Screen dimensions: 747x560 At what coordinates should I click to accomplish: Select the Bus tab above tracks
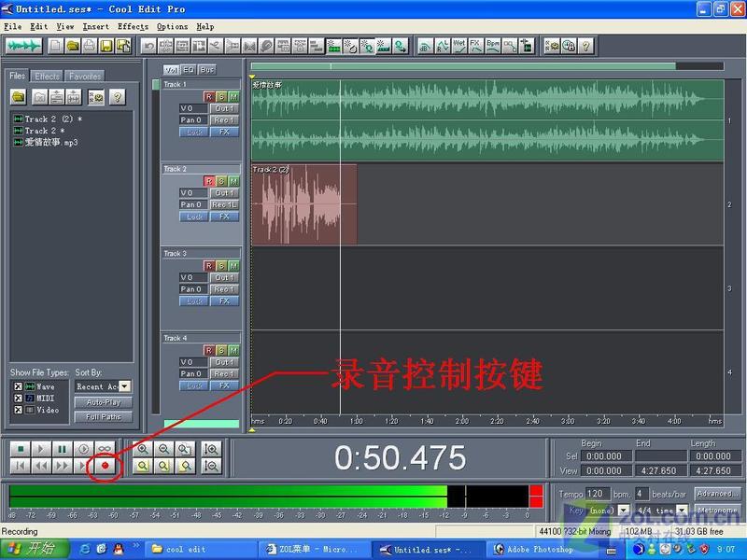(206, 69)
